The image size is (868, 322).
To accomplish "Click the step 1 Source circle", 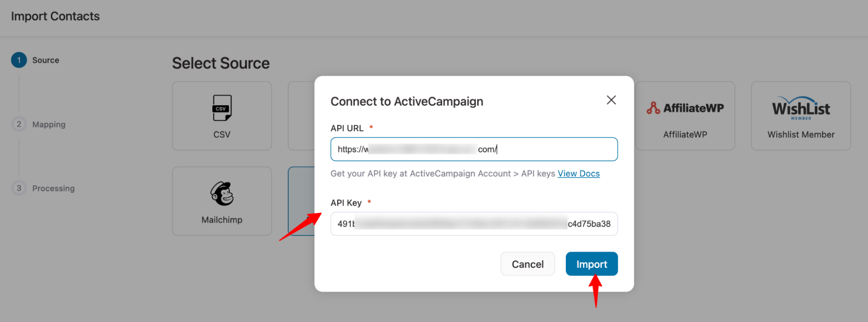I will [19, 60].
